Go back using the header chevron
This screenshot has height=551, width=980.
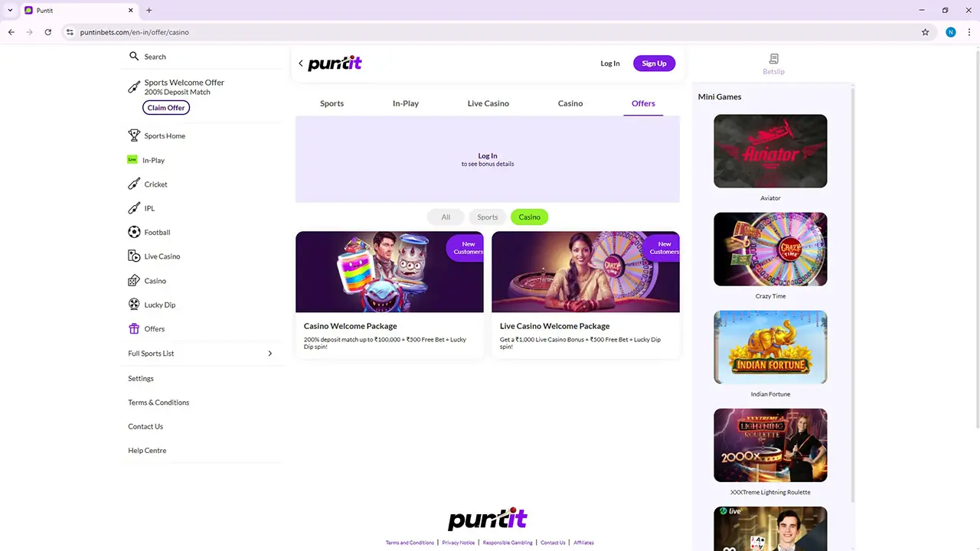(301, 64)
